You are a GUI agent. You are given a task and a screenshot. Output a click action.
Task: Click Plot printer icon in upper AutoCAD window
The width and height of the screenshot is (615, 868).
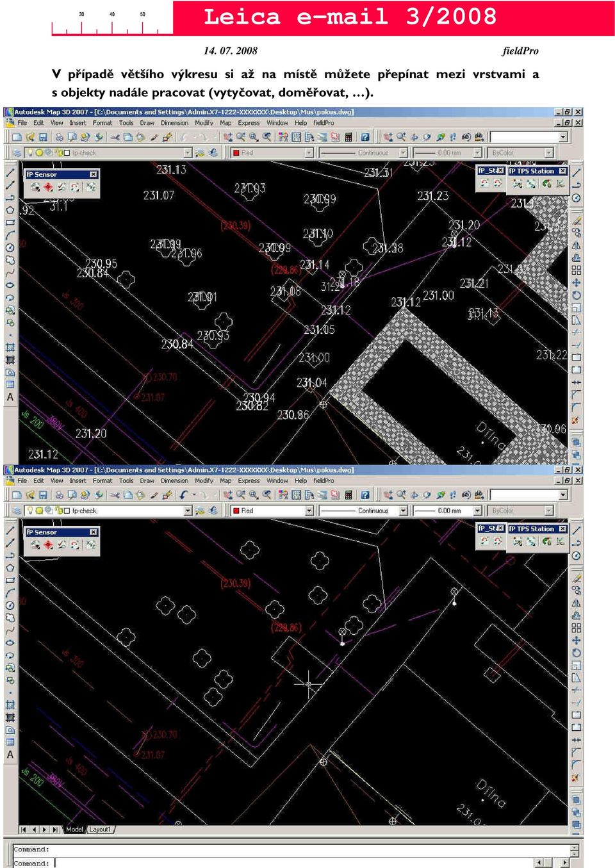59,137
